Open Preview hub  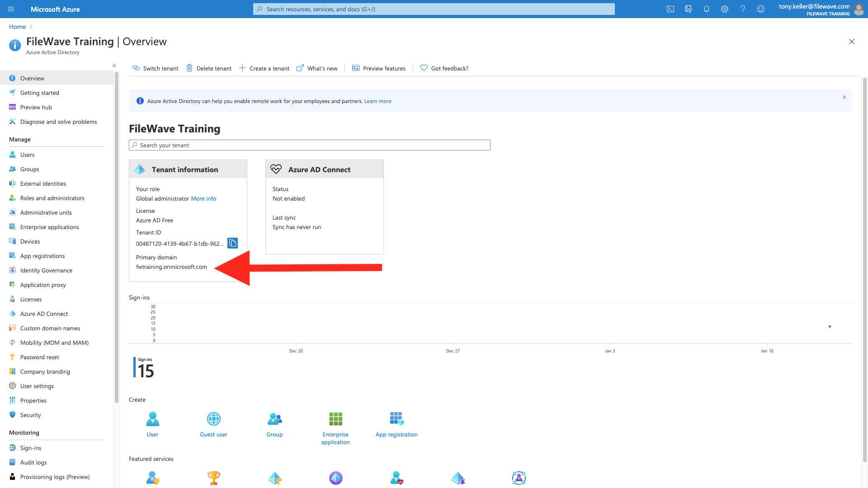(57, 107)
